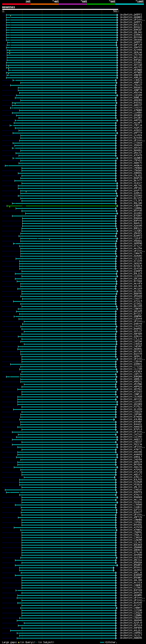
Task: Open hit UniRef100_Q45FF2
Action: 131,15
